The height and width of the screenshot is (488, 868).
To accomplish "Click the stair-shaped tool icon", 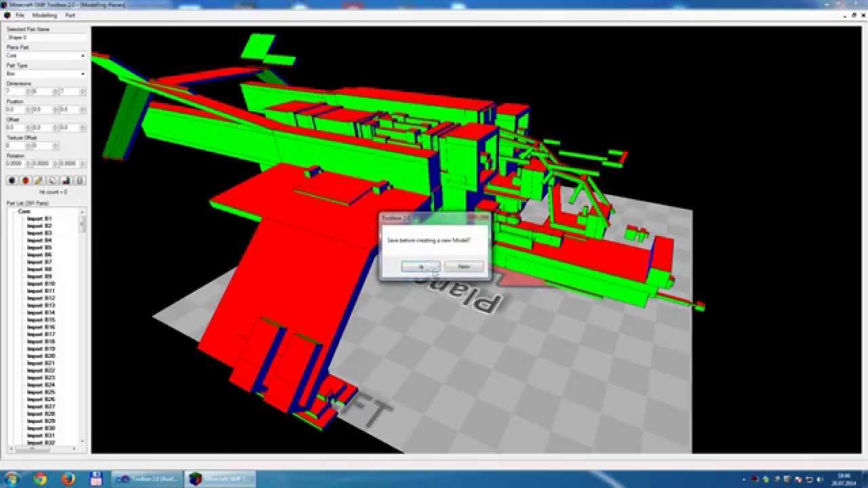I will [x=66, y=180].
